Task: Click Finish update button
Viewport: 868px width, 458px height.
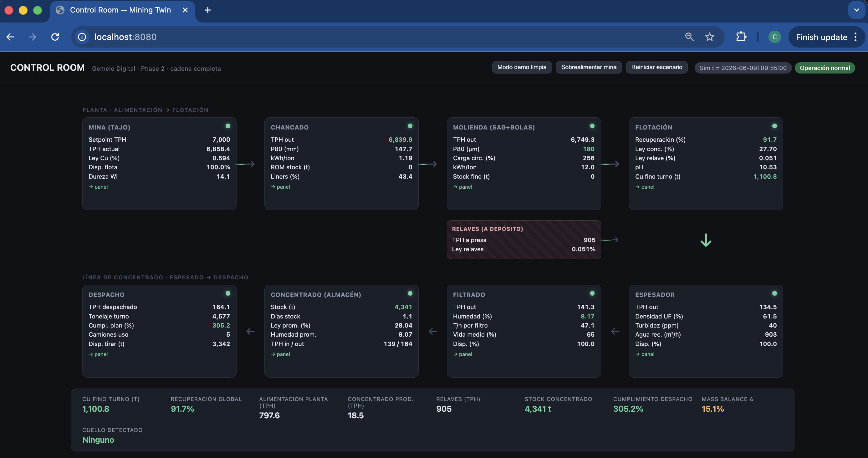Action: click(x=821, y=37)
